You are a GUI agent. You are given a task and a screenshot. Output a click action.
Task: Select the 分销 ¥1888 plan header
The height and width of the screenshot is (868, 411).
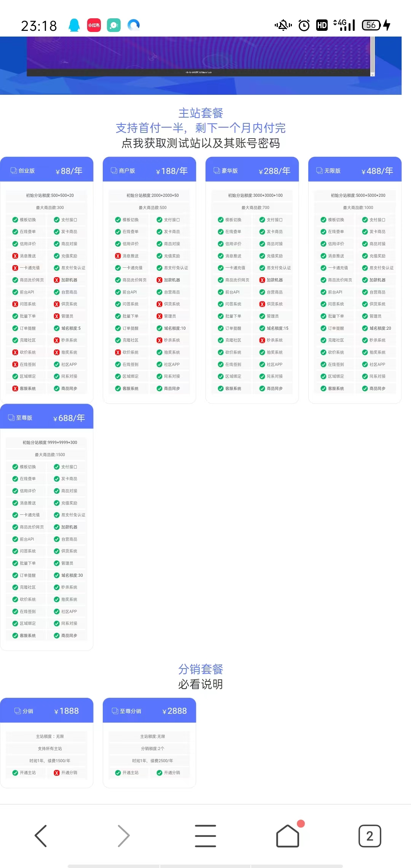46,710
